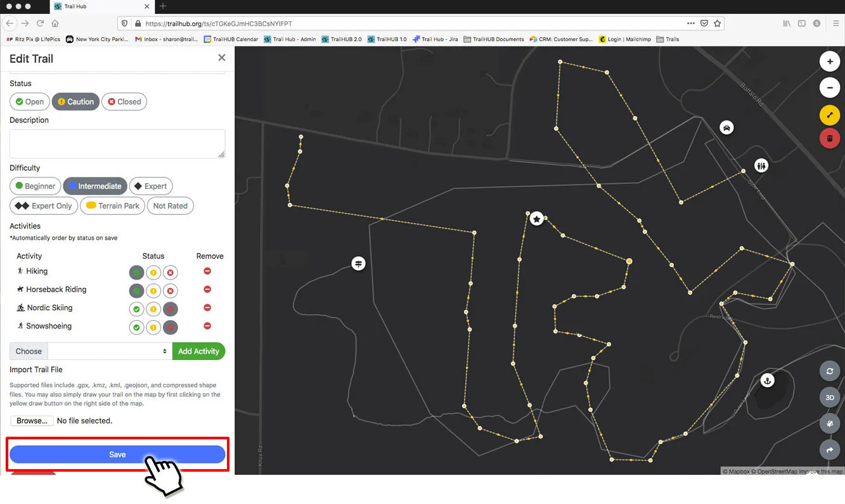845x504 pixels.
Task: Open the Trails bookmarks folder
Action: [x=668, y=39]
